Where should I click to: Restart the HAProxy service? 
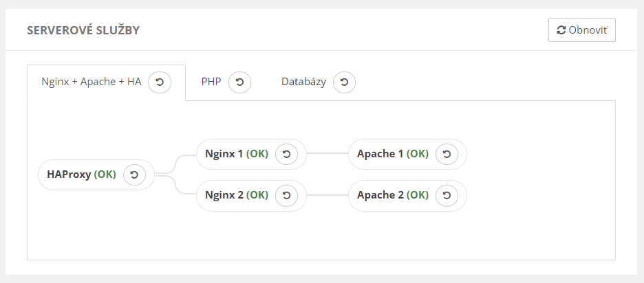(x=134, y=174)
